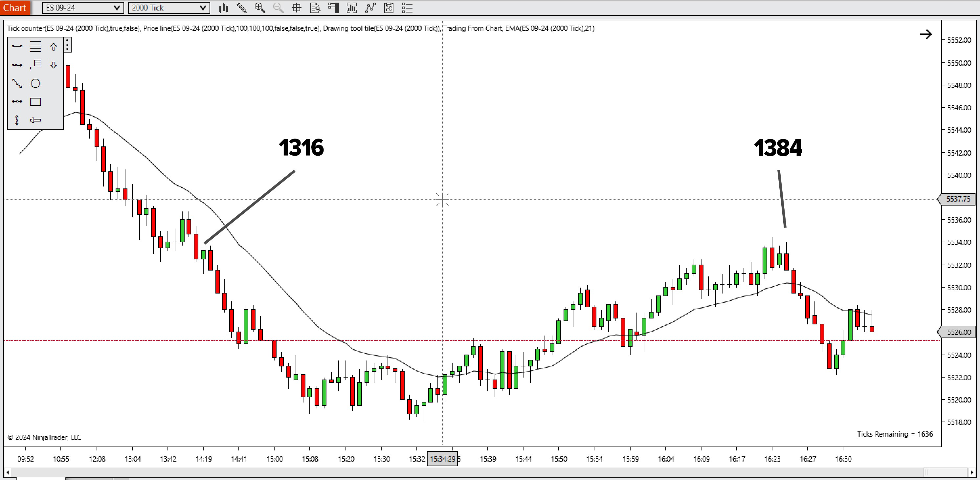The image size is (980, 480).
Task: Open the Data Box icon
Action: [315, 8]
